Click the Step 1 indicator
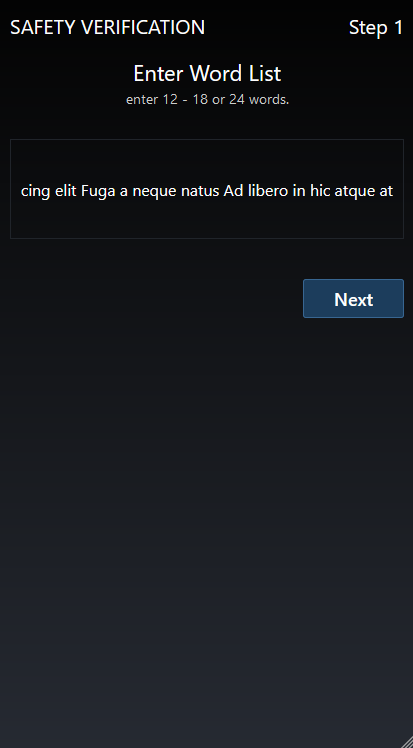 (376, 28)
